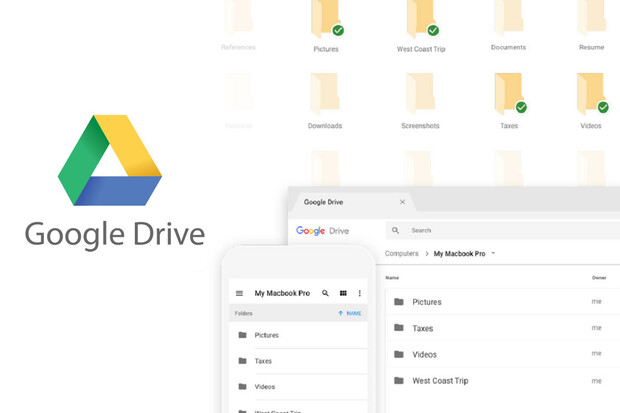Viewport: 620px width, 413px height.
Task: Click the large Google Drive triangle logo
Action: [110, 161]
